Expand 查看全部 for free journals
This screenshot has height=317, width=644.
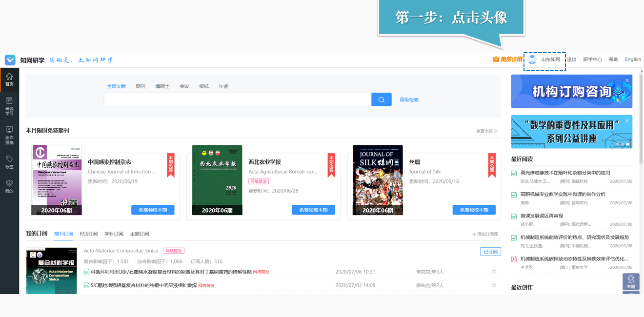[486, 131]
